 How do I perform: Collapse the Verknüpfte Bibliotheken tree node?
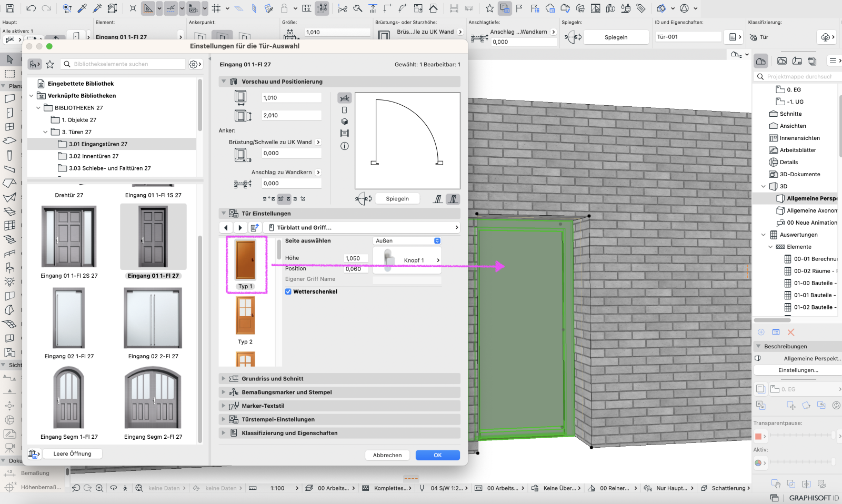coord(31,96)
